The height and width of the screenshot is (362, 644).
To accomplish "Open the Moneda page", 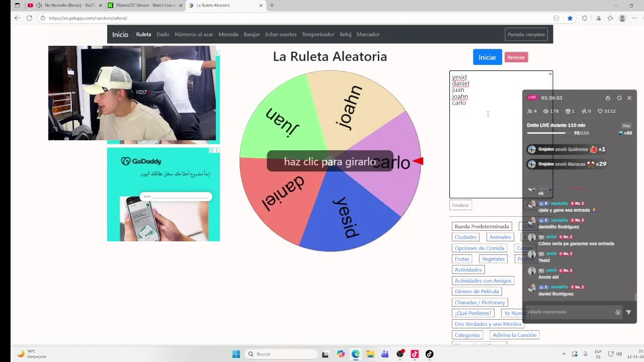I will click(x=228, y=34).
